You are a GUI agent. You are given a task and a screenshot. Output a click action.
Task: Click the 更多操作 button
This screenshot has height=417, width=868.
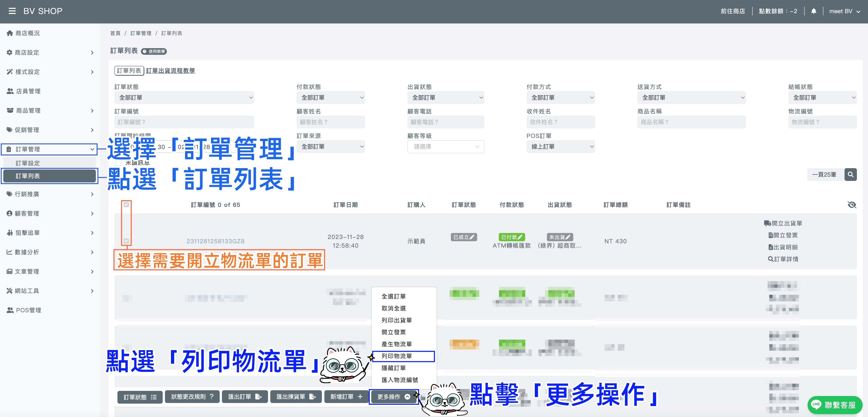tap(393, 397)
